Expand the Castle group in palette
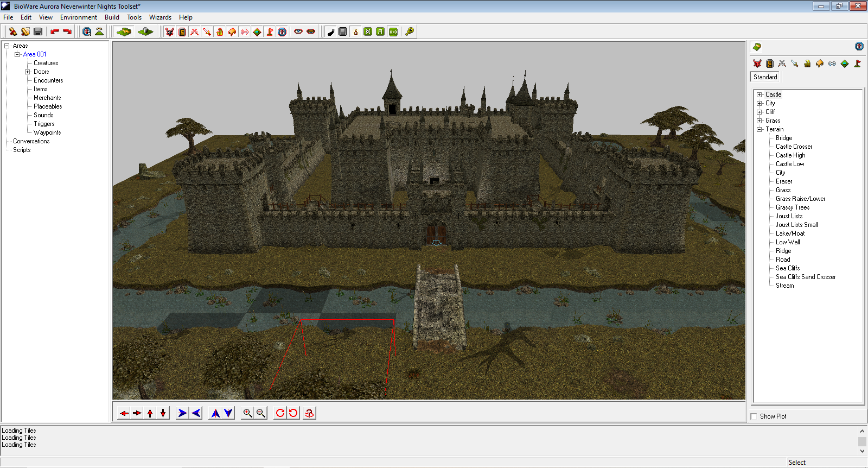This screenshot has height=468, width=868. (759, 94)
